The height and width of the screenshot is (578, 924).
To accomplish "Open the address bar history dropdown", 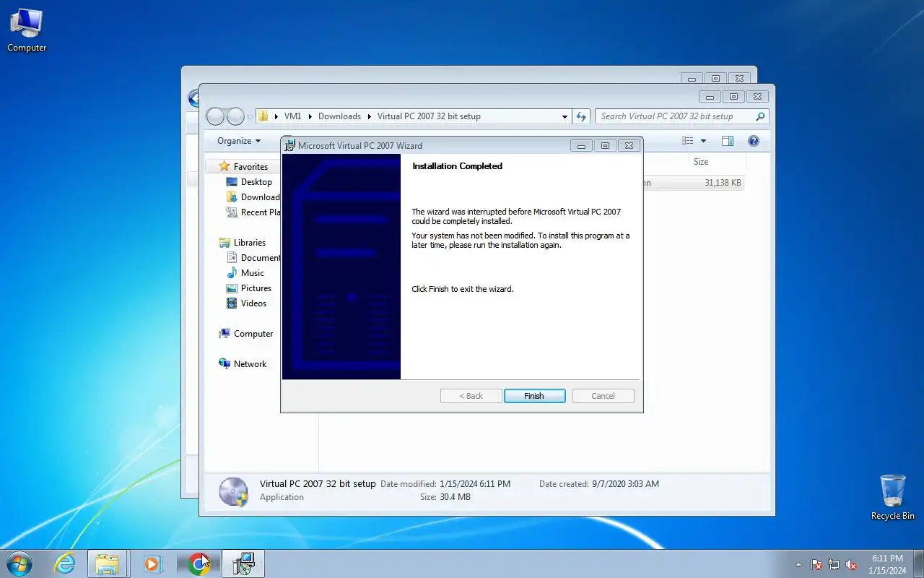I will (x=565, y=116).
